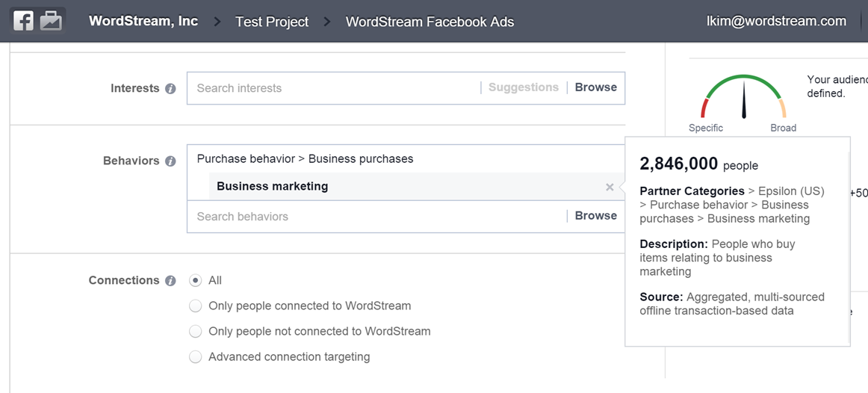Select Advanced connection targeting option
This screenshot has height=393, width=868.
click(x=195, y=357)
